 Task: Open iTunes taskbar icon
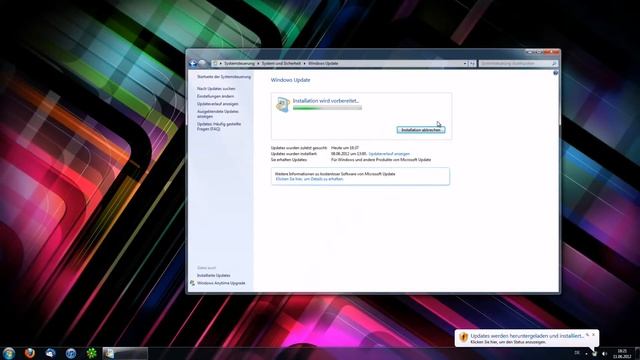click(x=71, y=353)
